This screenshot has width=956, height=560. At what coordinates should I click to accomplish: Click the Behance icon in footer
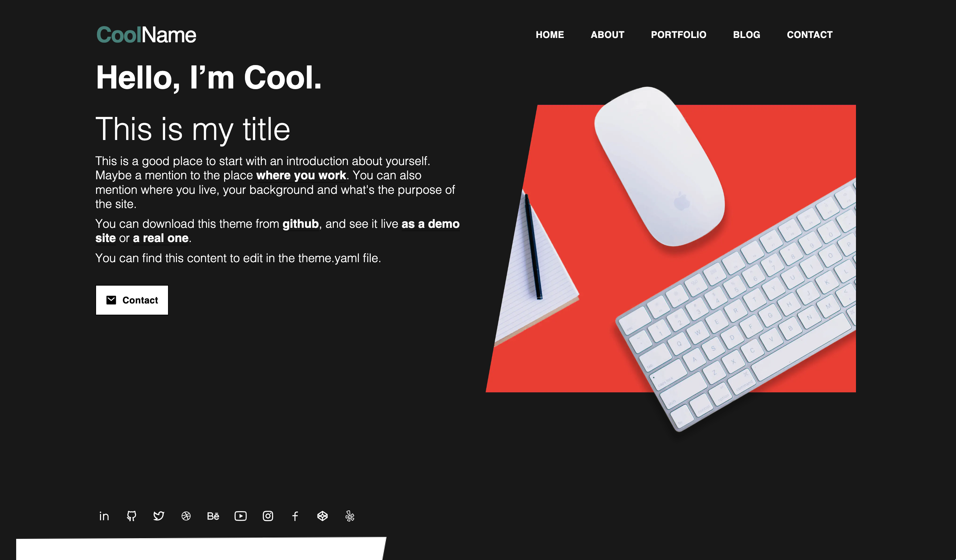point(213,516)
